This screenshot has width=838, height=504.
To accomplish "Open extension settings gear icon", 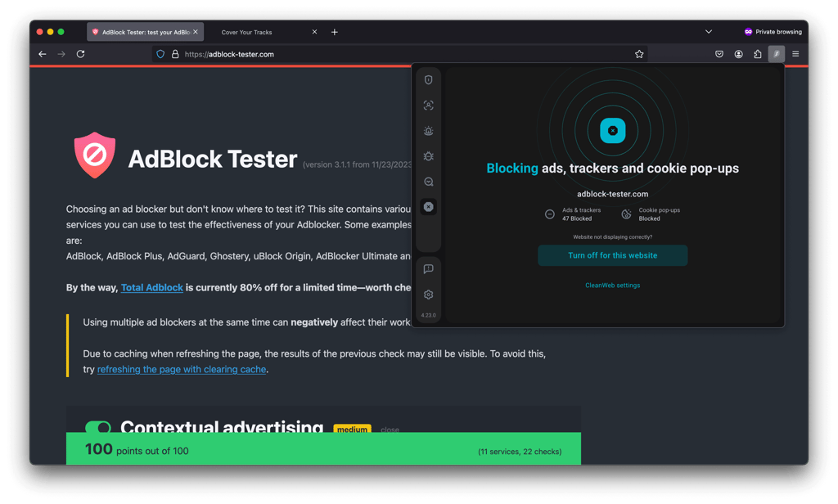I will pyautogui.click(x=428, y=295).
